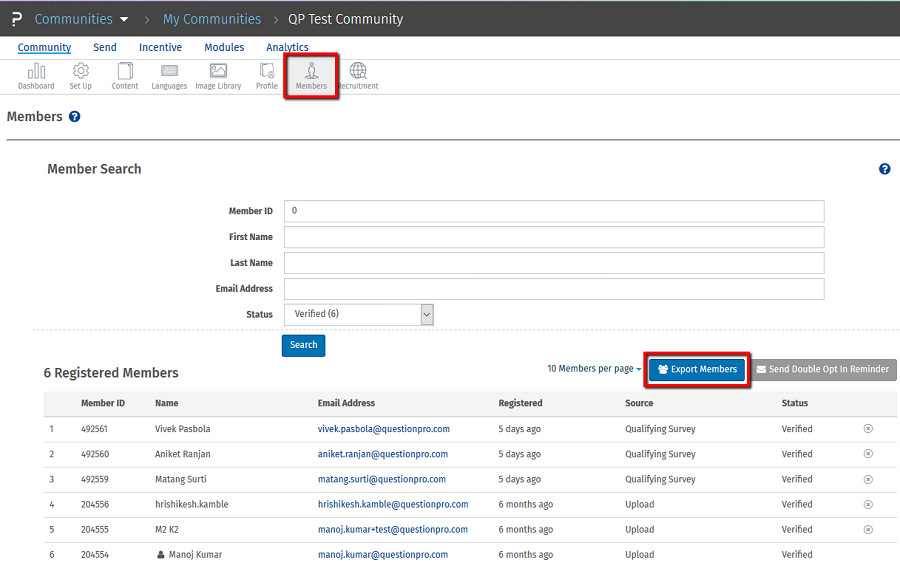Remove member Vivek Pasbola with row icon
Image resolution: width=900 pixels, height=574 pixels.
click(868, 429)
